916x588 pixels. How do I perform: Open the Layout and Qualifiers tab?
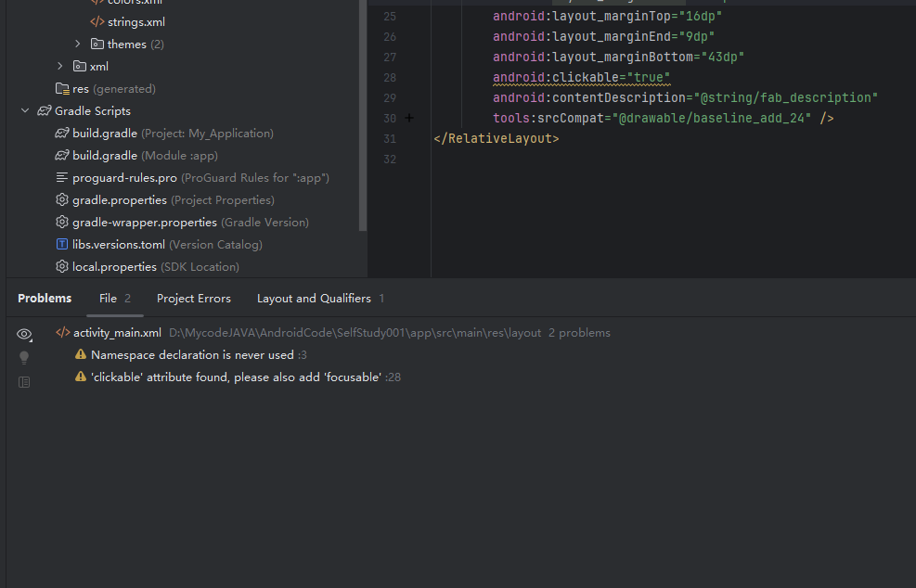tap(314, 299)
